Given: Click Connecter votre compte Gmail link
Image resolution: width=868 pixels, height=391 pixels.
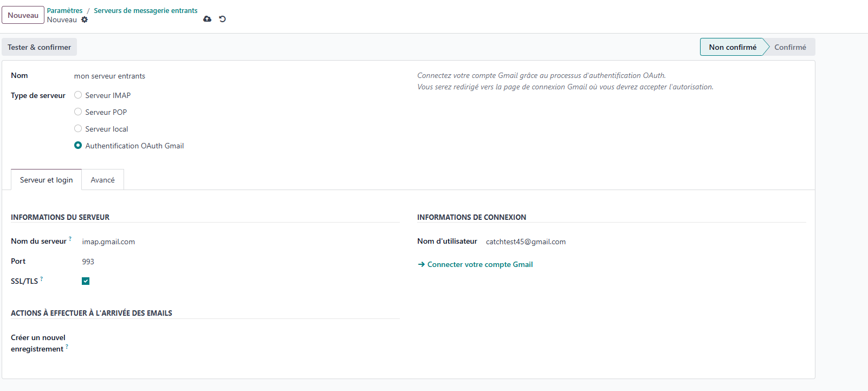Looking at the screenshot, I should tap(475, 264).
